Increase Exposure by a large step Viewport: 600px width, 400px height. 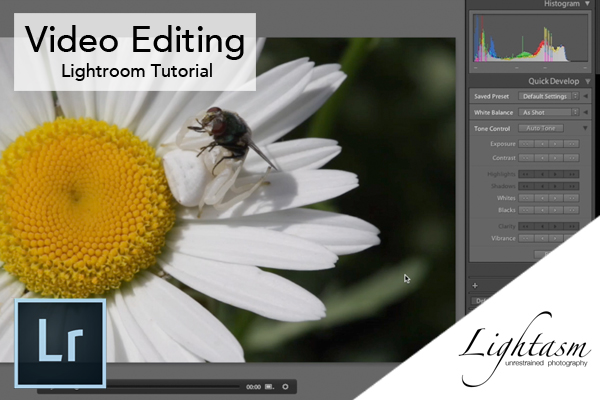coord(571,144)
